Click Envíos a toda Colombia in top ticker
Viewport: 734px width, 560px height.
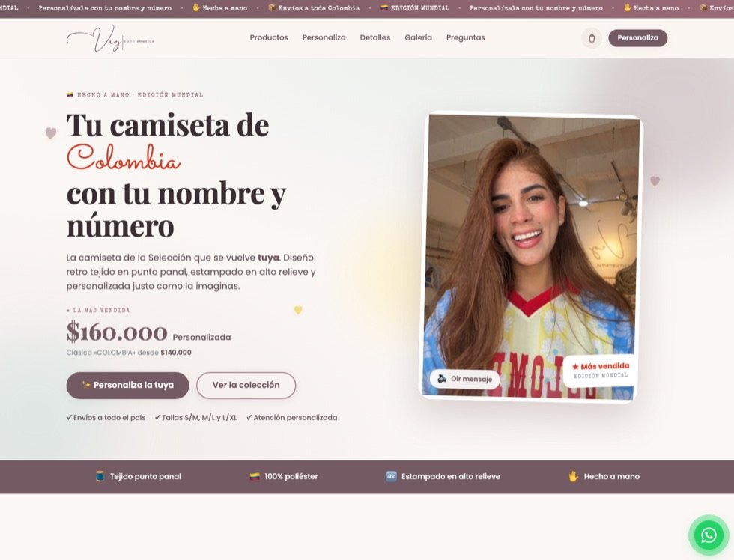pos(319,8)
